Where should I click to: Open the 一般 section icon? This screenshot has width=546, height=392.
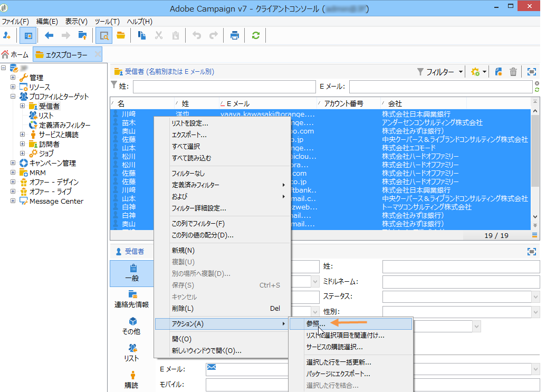(x=132, y=274)
